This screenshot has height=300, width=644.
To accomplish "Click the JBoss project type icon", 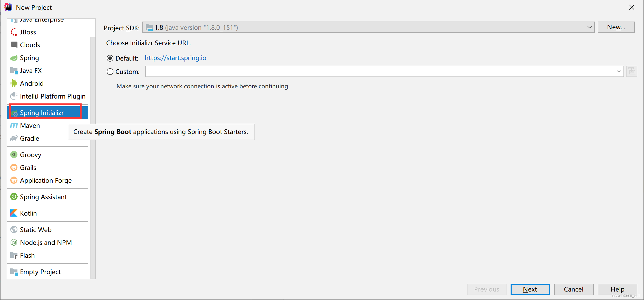I will pos(14,32).
